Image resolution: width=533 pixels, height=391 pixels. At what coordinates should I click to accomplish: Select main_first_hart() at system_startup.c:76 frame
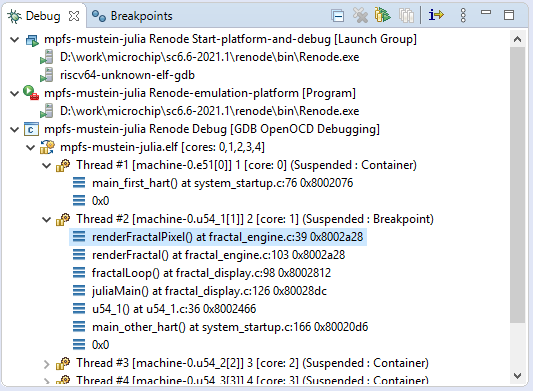222,184
